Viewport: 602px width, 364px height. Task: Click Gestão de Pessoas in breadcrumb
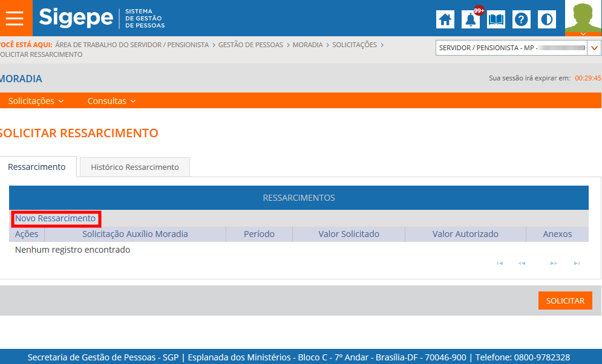pyautogui.click(x=250, y=45)
